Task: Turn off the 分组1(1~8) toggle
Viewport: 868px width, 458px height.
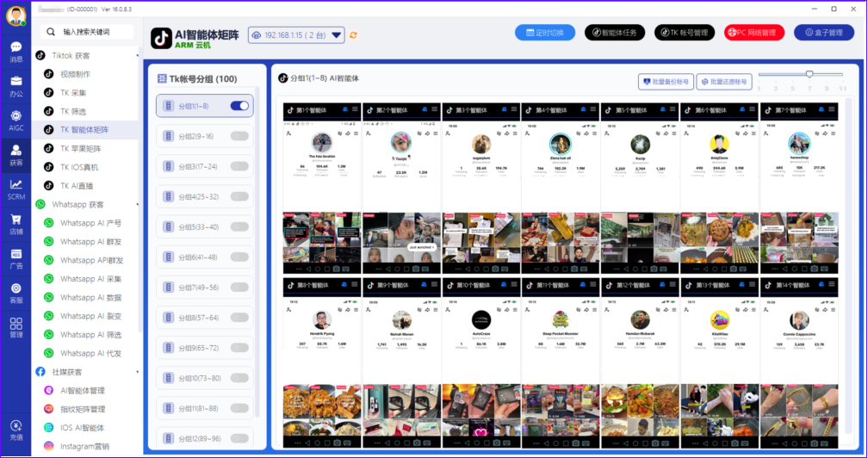Action: 239,106
